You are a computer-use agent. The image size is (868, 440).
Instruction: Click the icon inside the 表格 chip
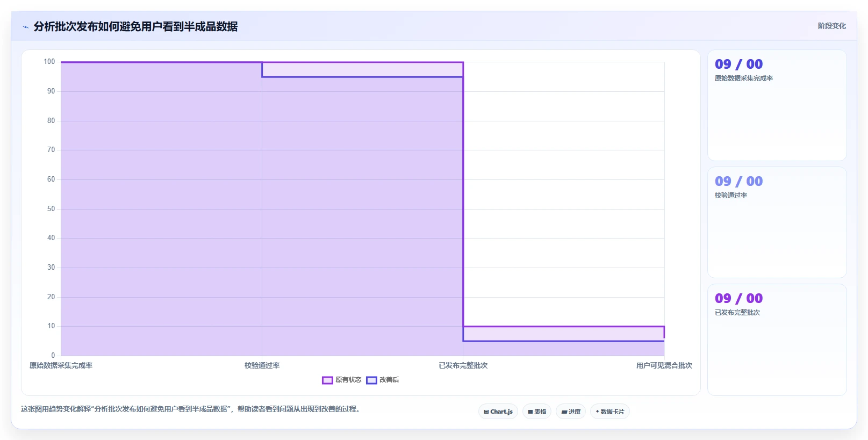tap(530, 412)
